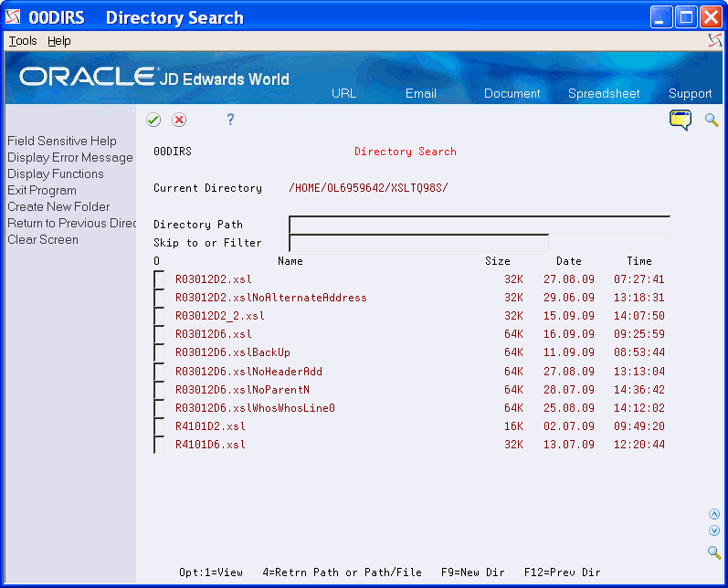Select Display Functions
This screenshot has height=588, width=728.
click(x=55, y=173)
